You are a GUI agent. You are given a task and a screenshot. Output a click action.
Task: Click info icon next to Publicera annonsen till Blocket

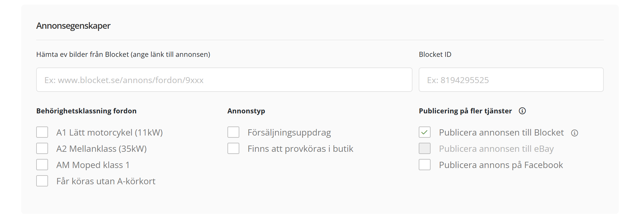(x=574, y=133)
